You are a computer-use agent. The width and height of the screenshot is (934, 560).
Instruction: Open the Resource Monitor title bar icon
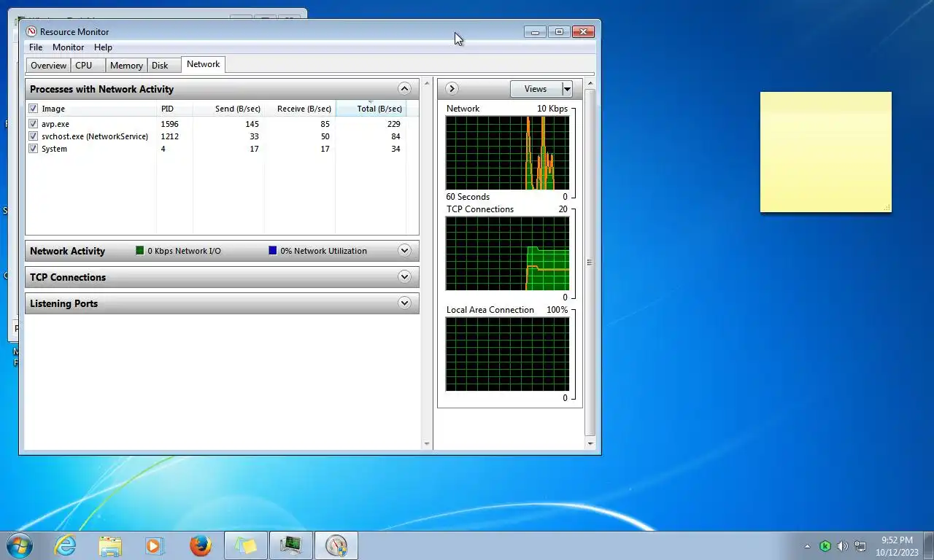[31, 32]
